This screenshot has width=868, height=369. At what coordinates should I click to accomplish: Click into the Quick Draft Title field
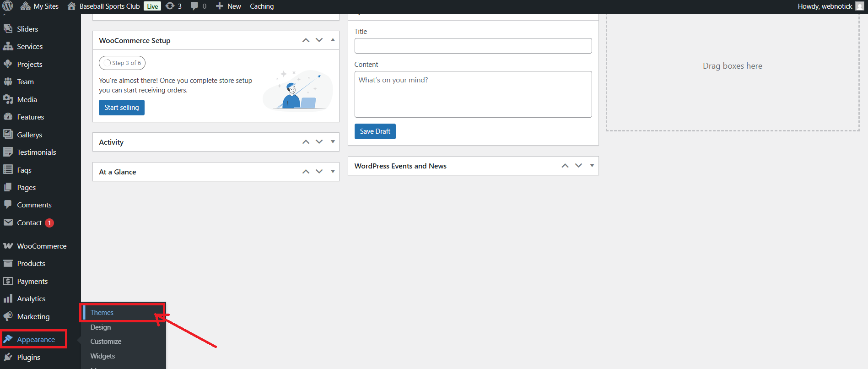coord(473,46)
